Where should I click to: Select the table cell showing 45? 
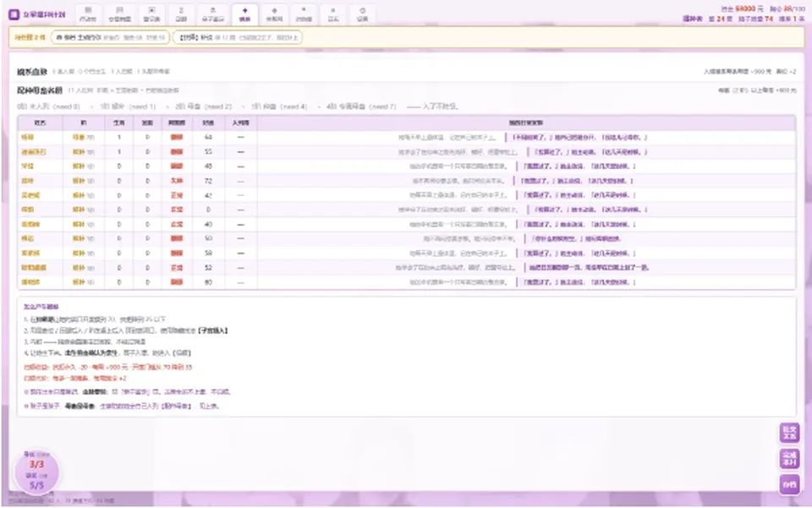208,167
